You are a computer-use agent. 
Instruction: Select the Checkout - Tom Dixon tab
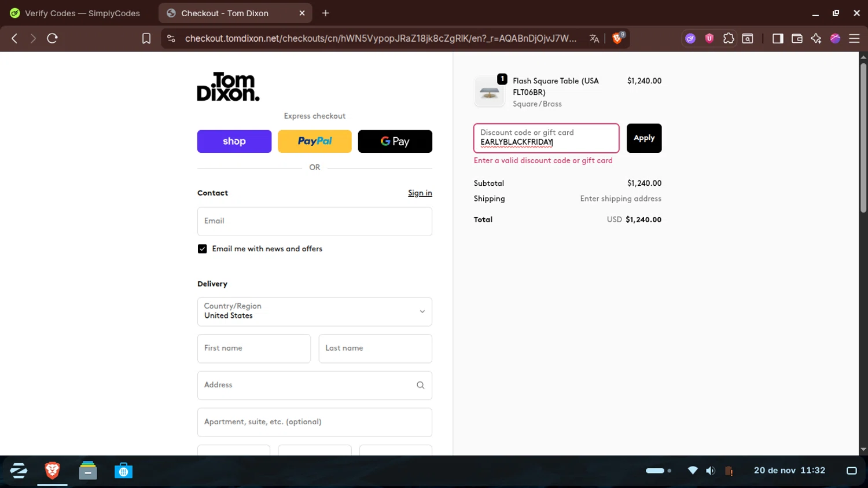click(x=235, y=13)
